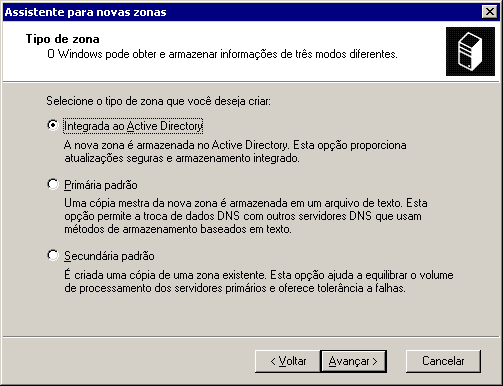Select the Integrada ao Active Directory radio button
503x386 pixels.
(x=53, y=125)
